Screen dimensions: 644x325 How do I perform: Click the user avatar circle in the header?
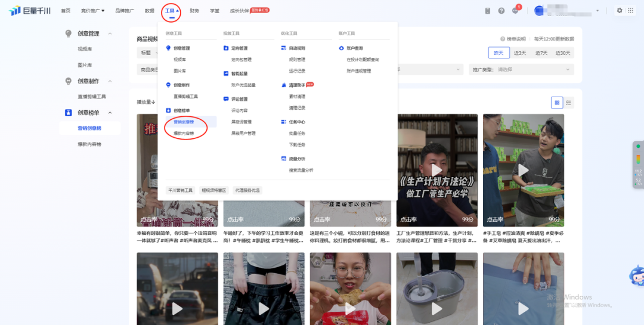click(539, 11)
